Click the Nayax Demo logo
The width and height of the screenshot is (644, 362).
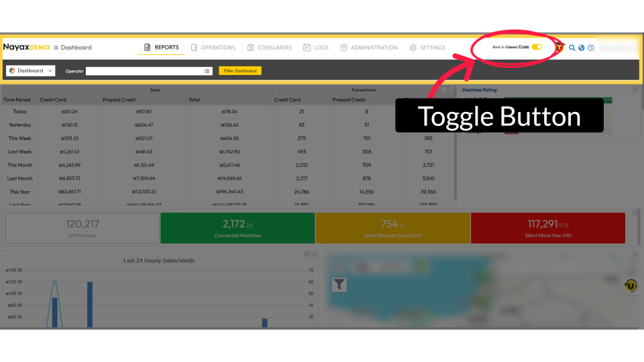26,48
